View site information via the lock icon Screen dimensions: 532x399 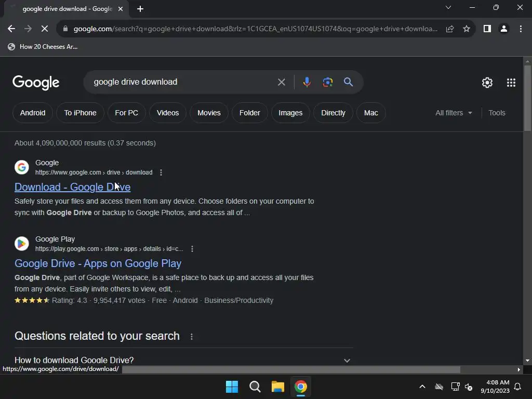pyautogui.click(x=65, y=29)
